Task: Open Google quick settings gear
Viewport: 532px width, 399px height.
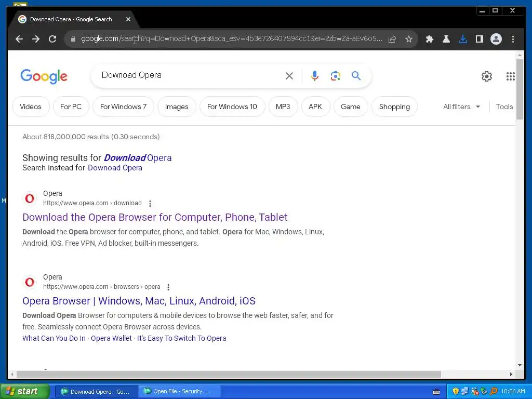Action: coord(486,76)
